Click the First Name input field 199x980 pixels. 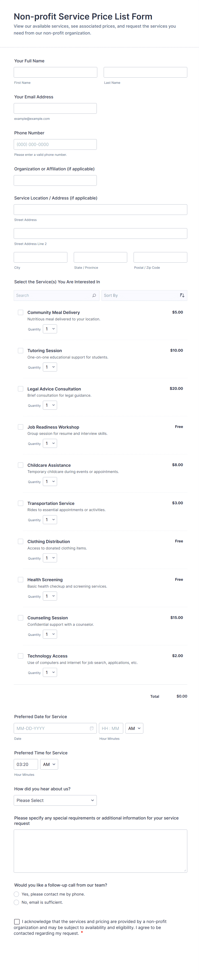(x=55, y=72)
